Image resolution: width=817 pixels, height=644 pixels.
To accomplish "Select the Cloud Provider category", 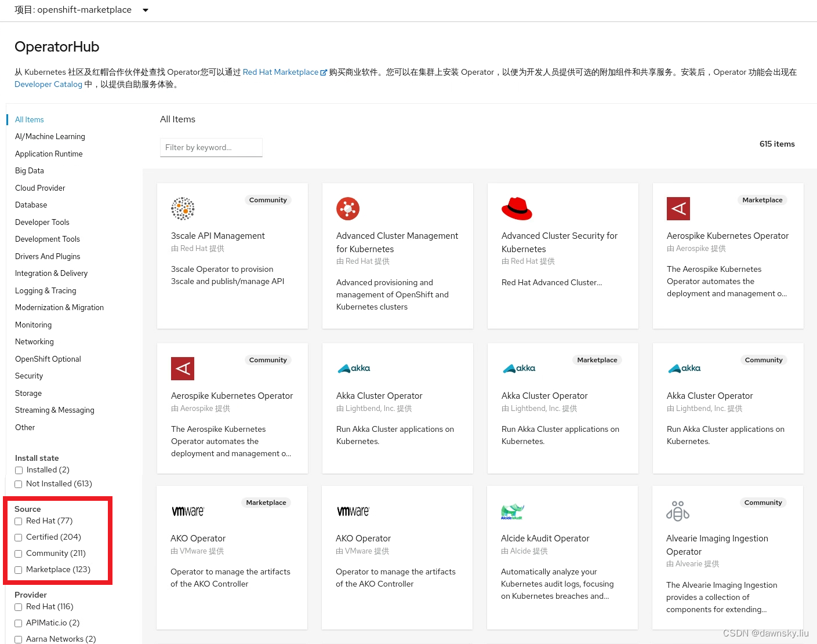I will tap(40, 188).
